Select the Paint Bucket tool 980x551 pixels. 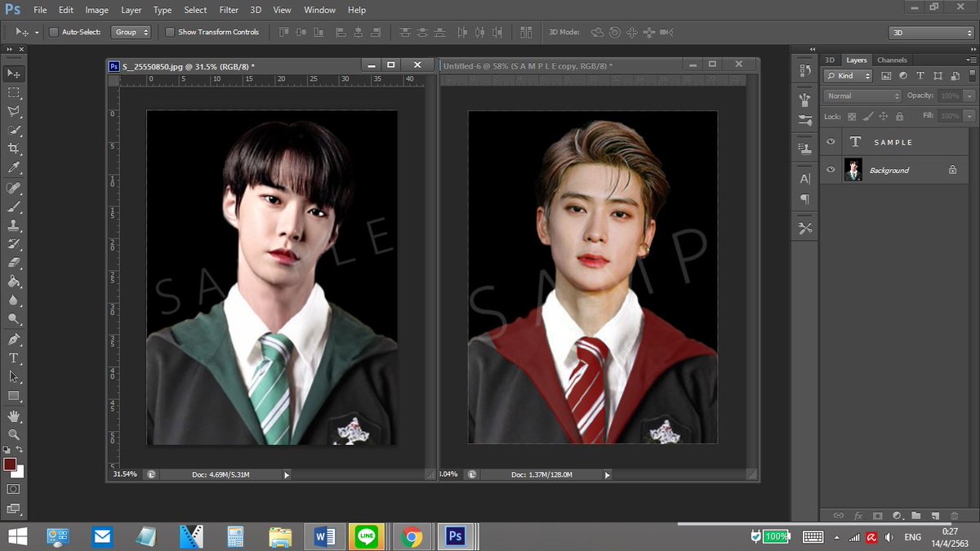[x=14, y=282]
